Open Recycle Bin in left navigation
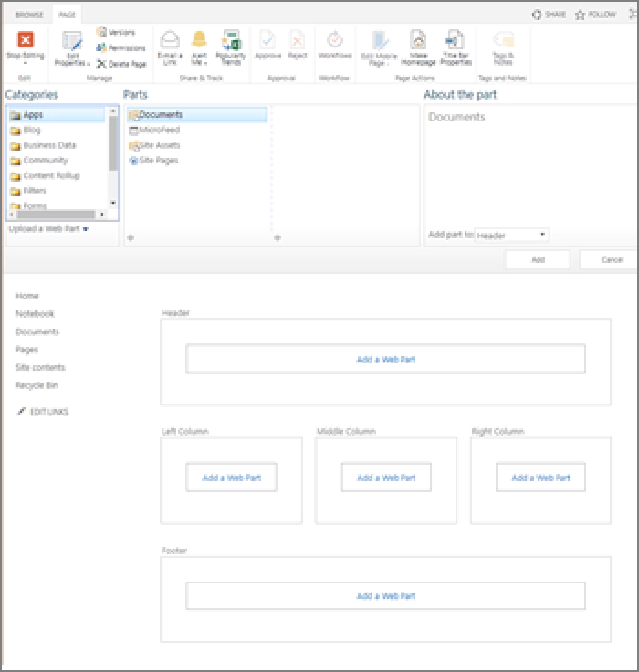This screenshot has width=639, height=672. tap(37, 385)
